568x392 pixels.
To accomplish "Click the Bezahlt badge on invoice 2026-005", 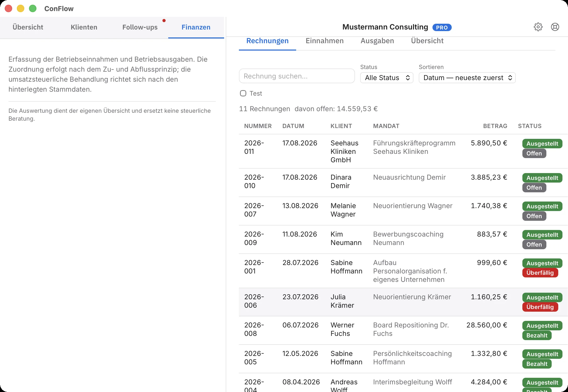I will click(x=537, y=364).
